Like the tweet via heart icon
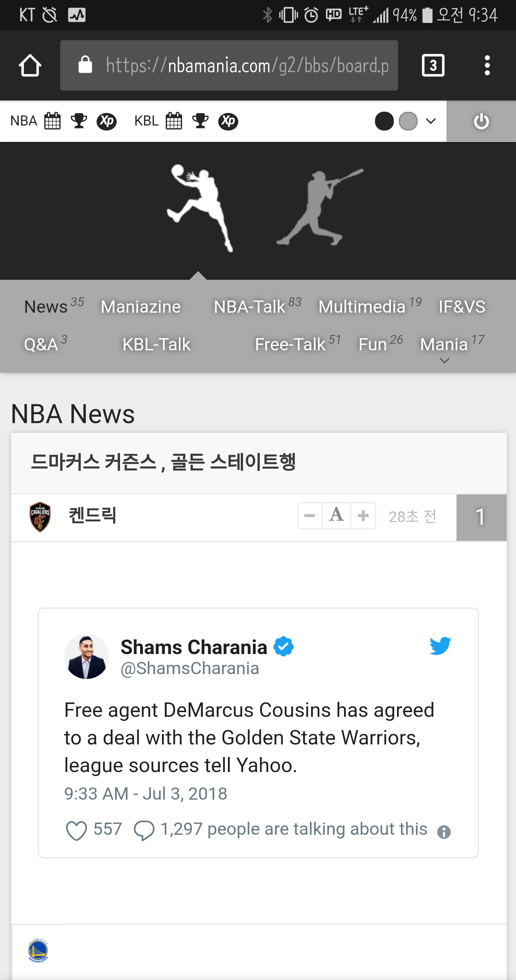Screen dimensions: 516x980 (x=76, y=830)
